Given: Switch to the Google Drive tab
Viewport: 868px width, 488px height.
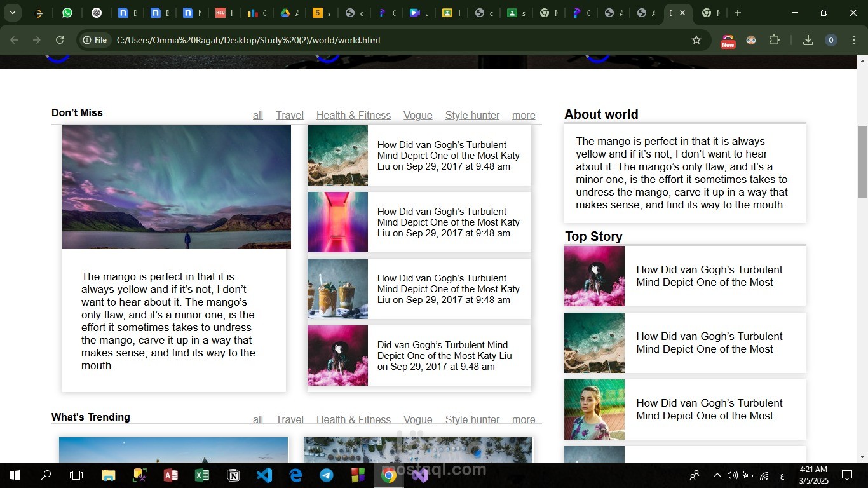Looking at the screenshot, I should 286,13.
